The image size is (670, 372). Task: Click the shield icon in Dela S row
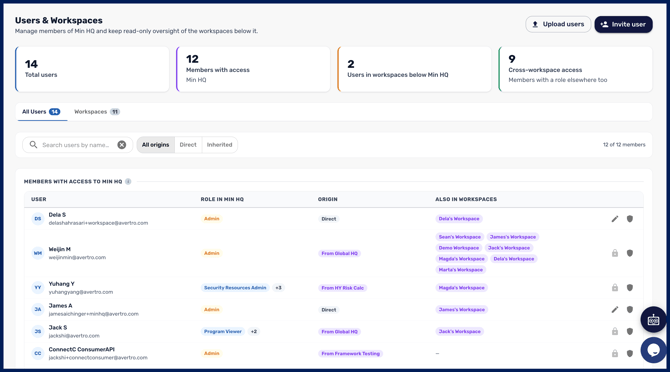pyautogui.click(x=630, y=219)
